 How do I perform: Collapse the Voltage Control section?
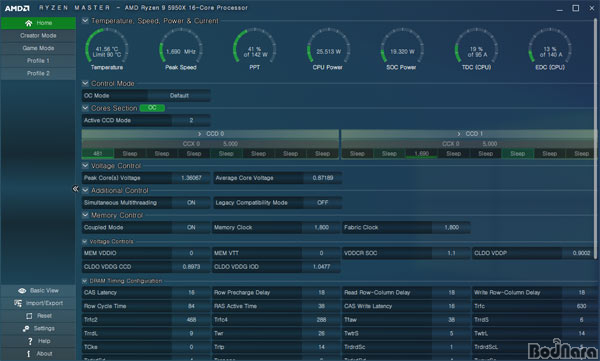(x=85, y=166)
